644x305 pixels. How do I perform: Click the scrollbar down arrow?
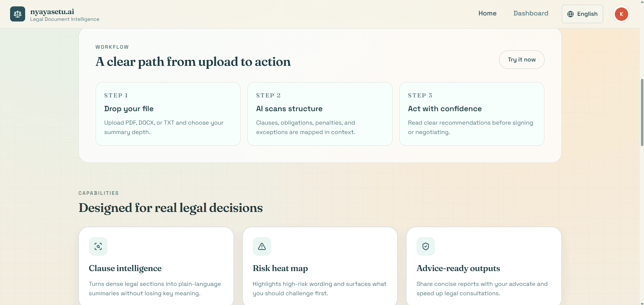[x=642, y=303]
